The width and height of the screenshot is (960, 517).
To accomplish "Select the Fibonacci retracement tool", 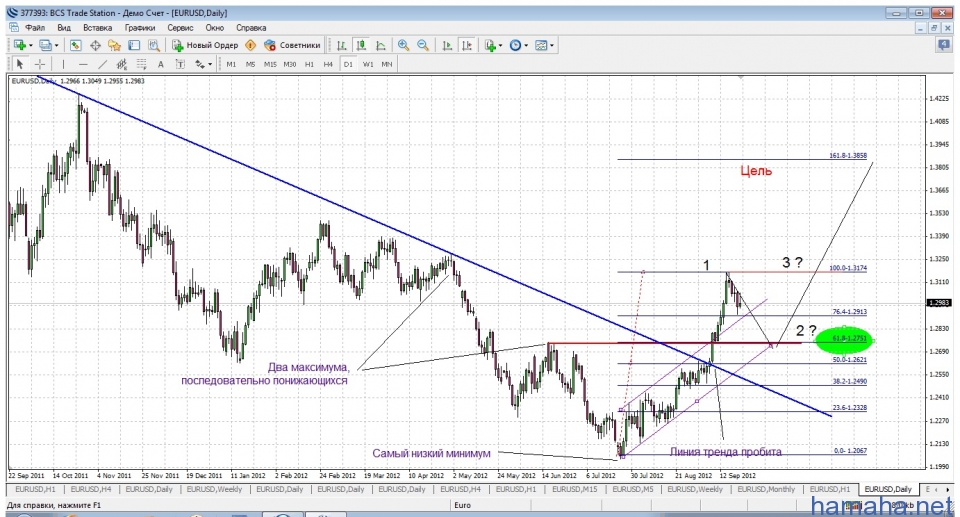I will 141,64.
